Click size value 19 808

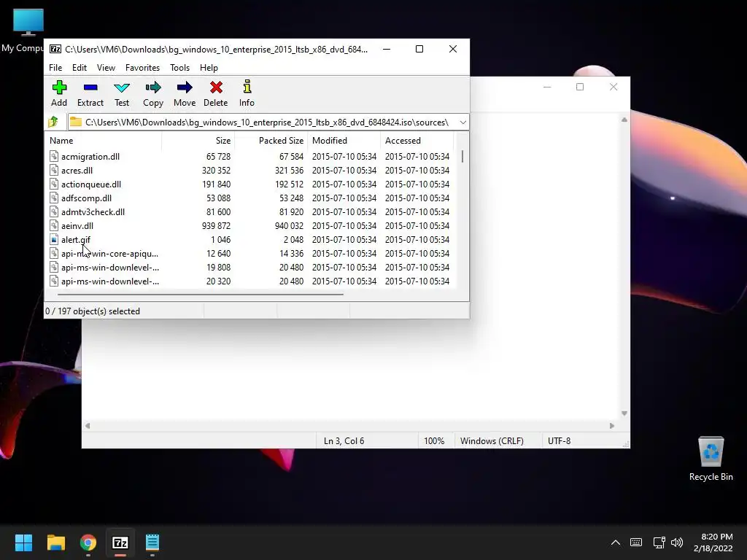tap(218, 267)
